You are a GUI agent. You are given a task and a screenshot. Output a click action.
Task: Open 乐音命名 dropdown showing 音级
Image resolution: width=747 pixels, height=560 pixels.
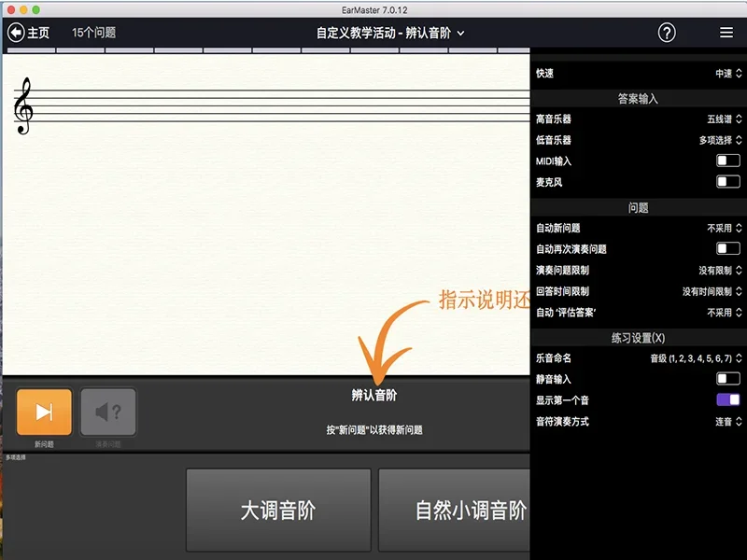696,358
